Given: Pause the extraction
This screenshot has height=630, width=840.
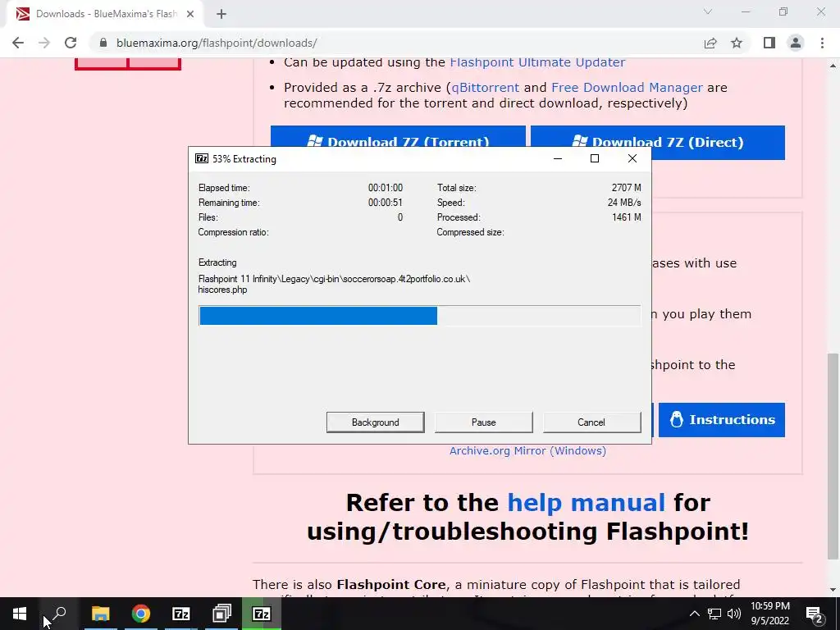Looking at the screenshot, I should 483,422.
